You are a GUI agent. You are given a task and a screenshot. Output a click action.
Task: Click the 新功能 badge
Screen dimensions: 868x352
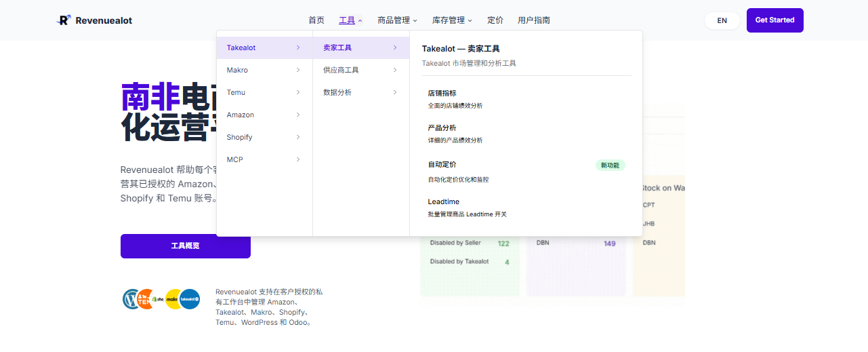[610, 165]
